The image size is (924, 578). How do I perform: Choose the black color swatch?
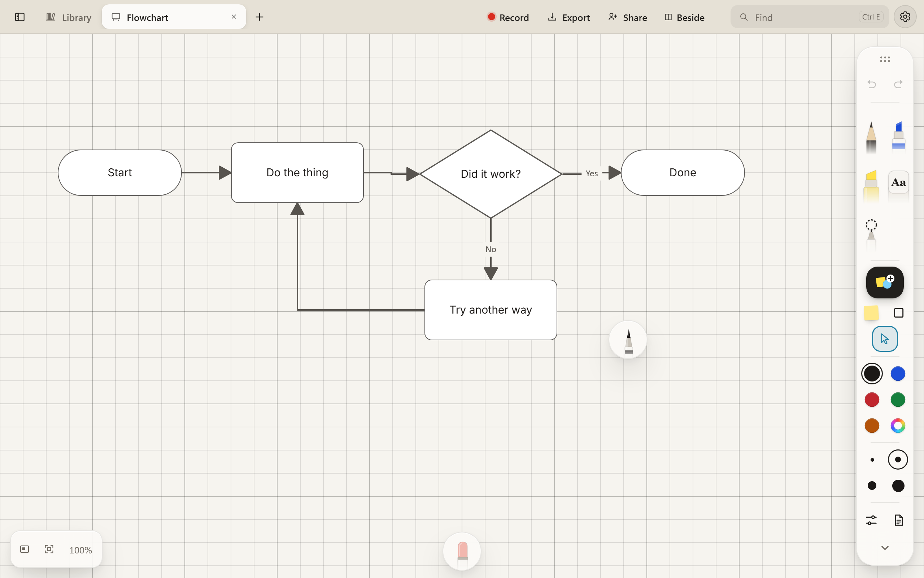872,374
